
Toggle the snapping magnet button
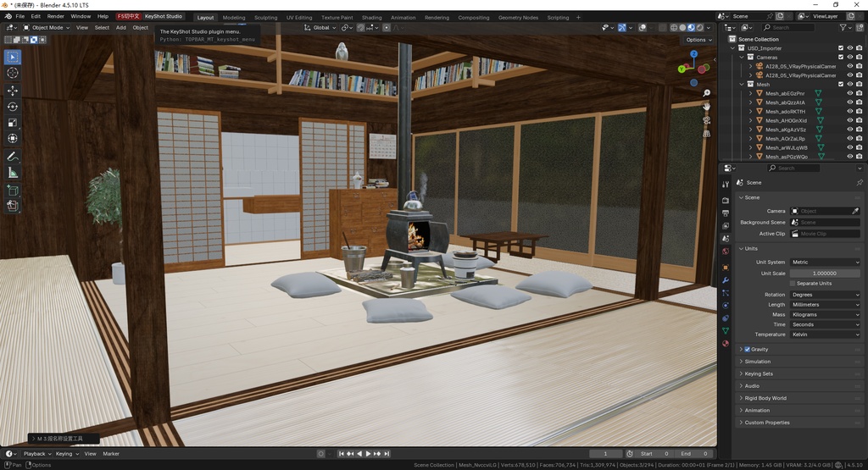point(361,28)
